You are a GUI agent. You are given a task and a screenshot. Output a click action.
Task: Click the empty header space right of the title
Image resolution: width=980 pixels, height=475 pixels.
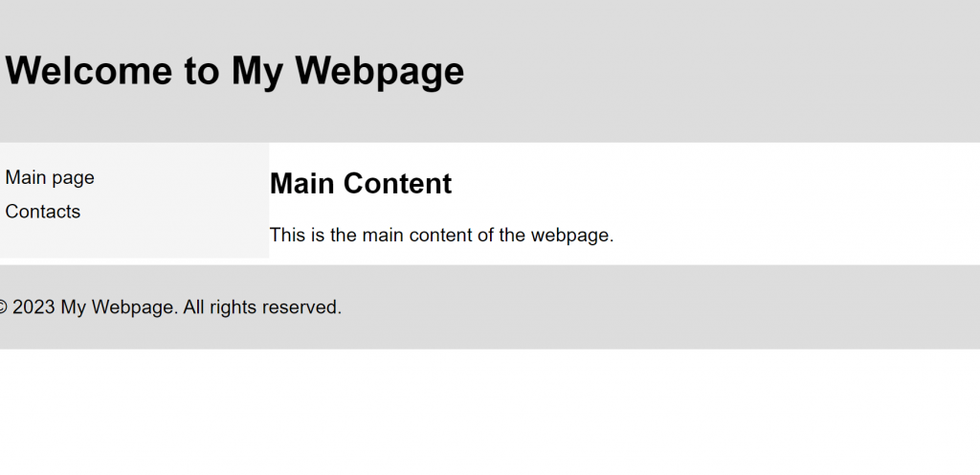tap(719, 71)
